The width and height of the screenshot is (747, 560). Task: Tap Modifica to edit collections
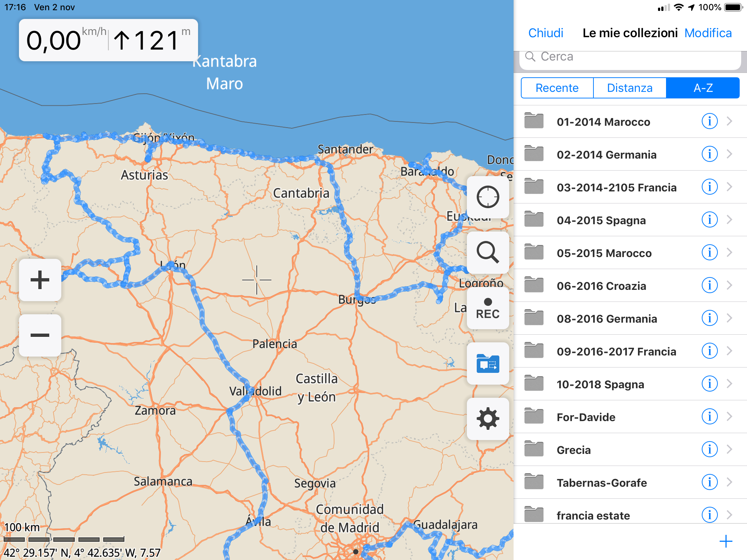tap(708, 33)
